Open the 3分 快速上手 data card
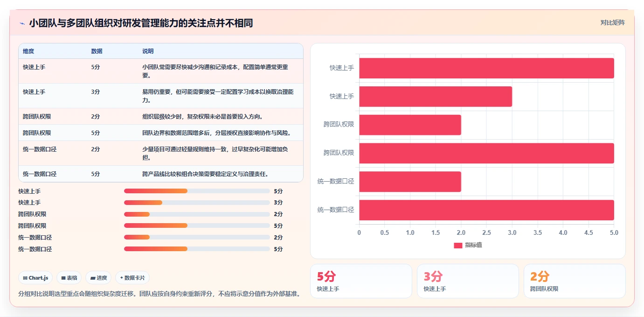Screen dimensions: 644x317 (468, 281)
